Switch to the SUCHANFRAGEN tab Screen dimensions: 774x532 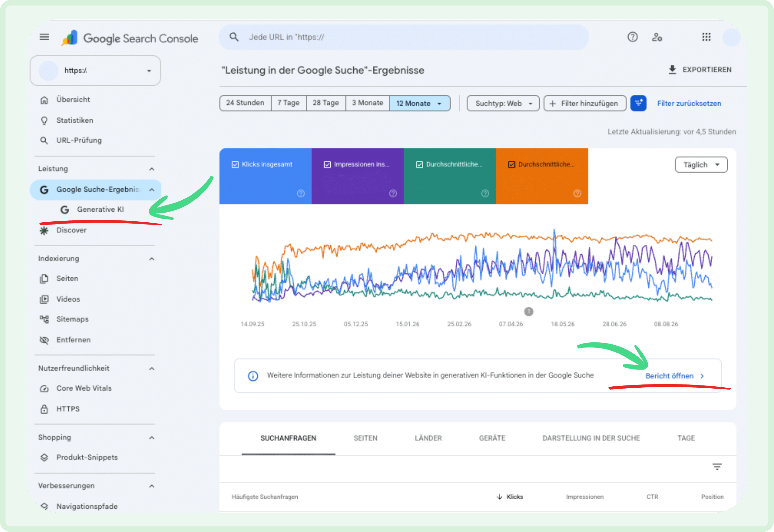click(x=289, y=438)
